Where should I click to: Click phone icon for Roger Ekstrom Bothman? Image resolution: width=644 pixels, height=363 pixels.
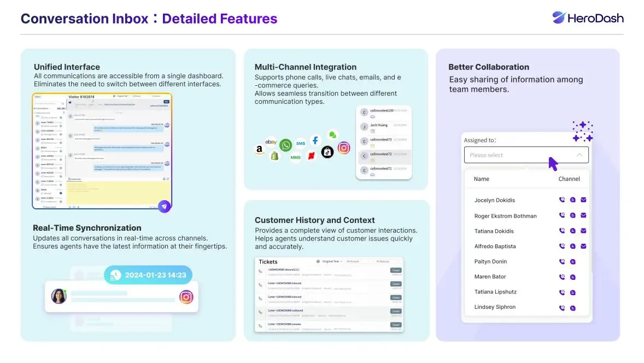(562, 215)
